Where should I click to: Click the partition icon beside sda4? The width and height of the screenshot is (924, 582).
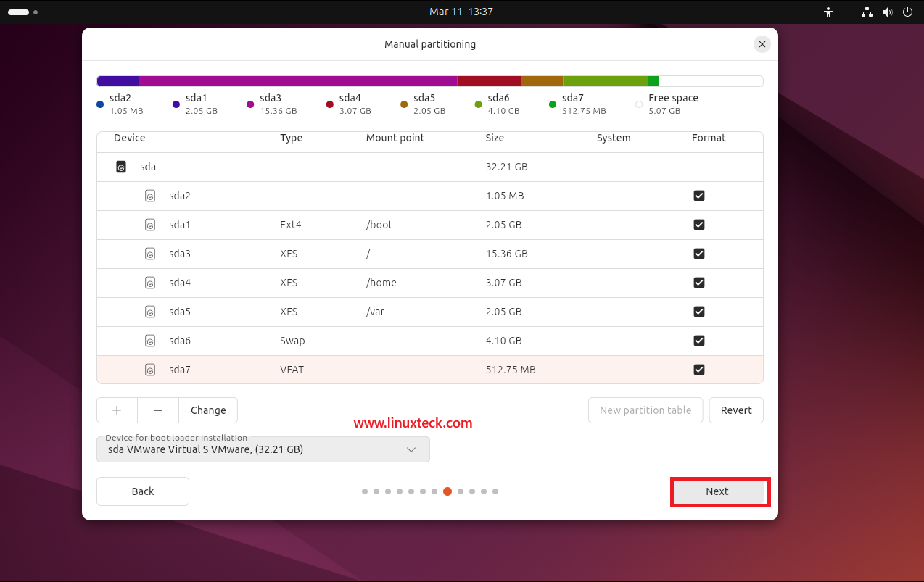tap(150, 283)
